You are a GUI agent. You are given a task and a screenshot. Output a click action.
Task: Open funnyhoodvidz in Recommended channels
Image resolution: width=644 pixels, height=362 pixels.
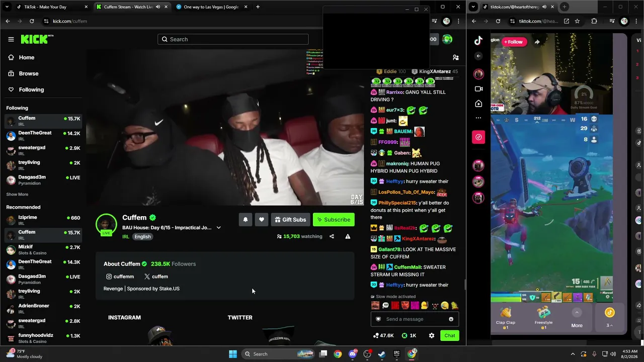coord(43,338)
